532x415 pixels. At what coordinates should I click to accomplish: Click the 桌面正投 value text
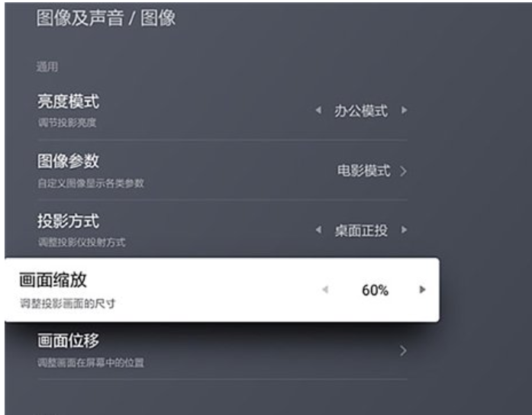pos(361,230)
